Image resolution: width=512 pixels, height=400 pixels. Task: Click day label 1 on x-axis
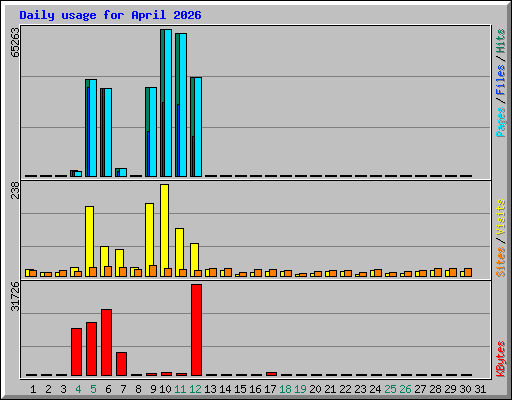[x=33, y=389]
